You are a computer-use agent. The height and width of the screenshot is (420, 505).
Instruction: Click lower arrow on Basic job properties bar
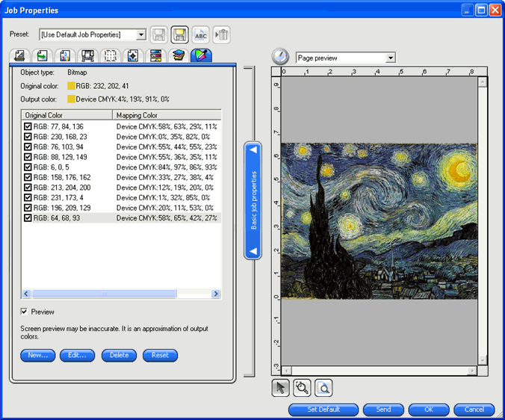[253, 251]
